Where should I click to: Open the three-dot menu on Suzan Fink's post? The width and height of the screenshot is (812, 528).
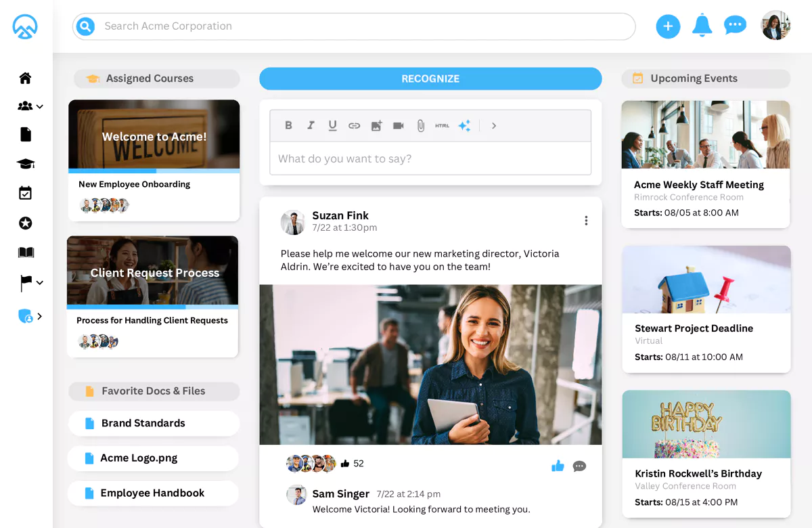pyautogui.click(x=586, y=221)
